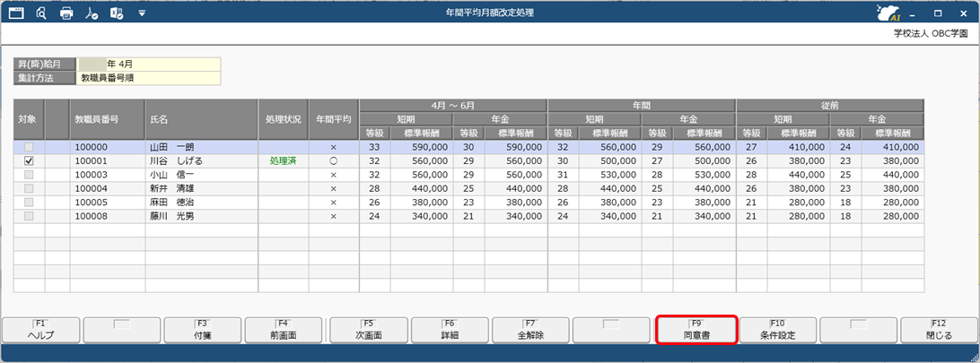
Task: Export to Excel icon
Action: pos(117,13)
